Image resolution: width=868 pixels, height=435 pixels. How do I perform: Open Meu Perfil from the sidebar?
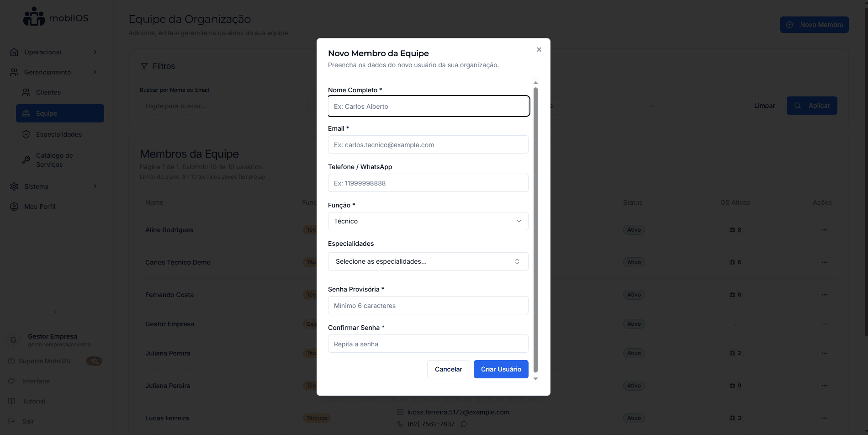tap(39, 207)
